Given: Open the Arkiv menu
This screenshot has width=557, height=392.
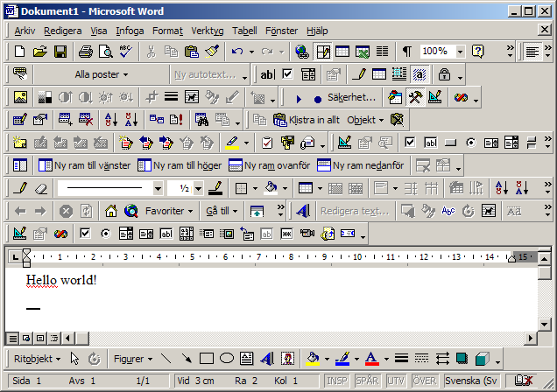Looking at the screenshot, I should (x=25, y=31).
